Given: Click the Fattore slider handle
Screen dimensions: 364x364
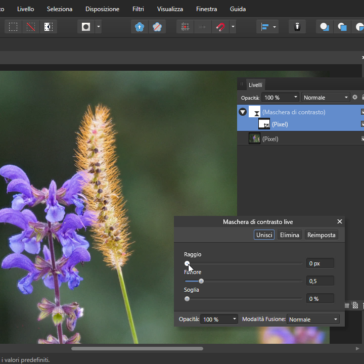Looking at the screenshot, I should coord(201,281).
